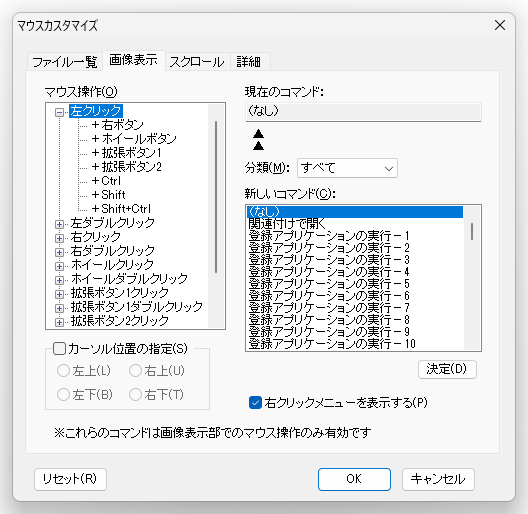Select the 画像表示 tab

pos(133,60)
